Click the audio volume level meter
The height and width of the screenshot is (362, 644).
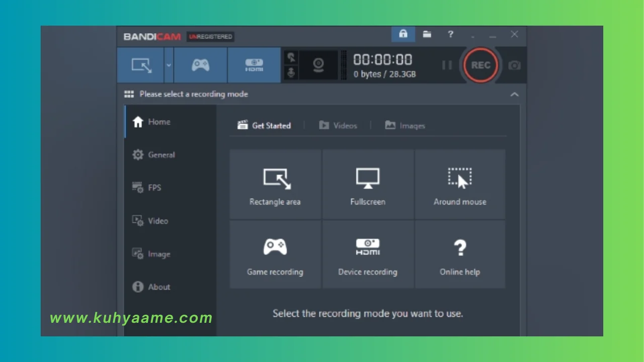(x=344, y=65)
